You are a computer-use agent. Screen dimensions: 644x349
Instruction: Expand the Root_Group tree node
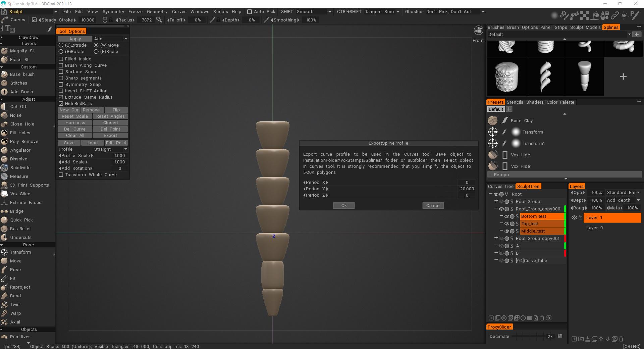click(496, 201)
